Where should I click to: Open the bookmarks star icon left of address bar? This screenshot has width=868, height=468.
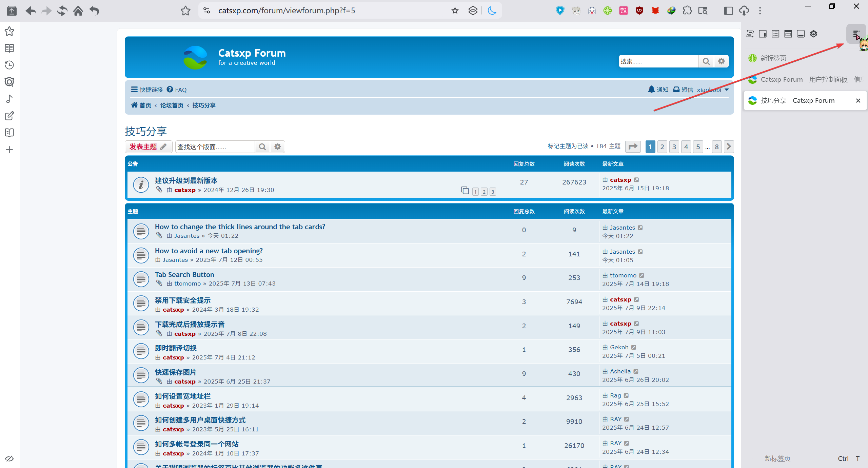tap(185, 11)
